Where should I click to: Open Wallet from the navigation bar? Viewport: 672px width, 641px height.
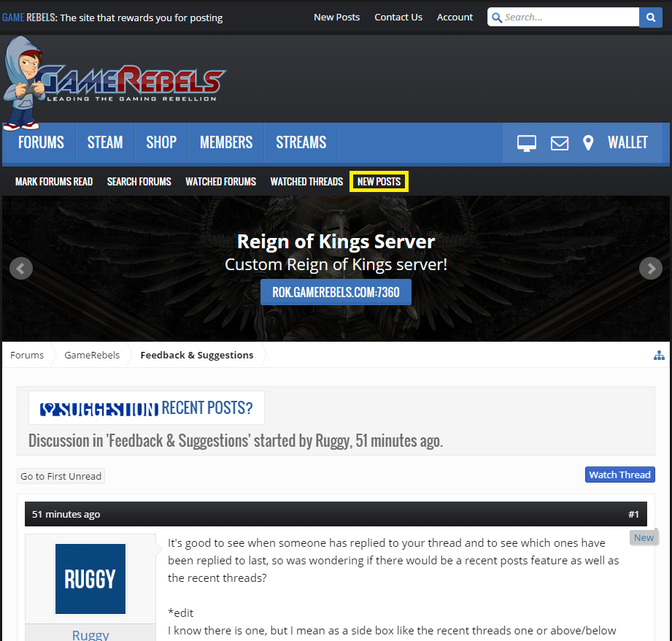click(x=627, y=142)
